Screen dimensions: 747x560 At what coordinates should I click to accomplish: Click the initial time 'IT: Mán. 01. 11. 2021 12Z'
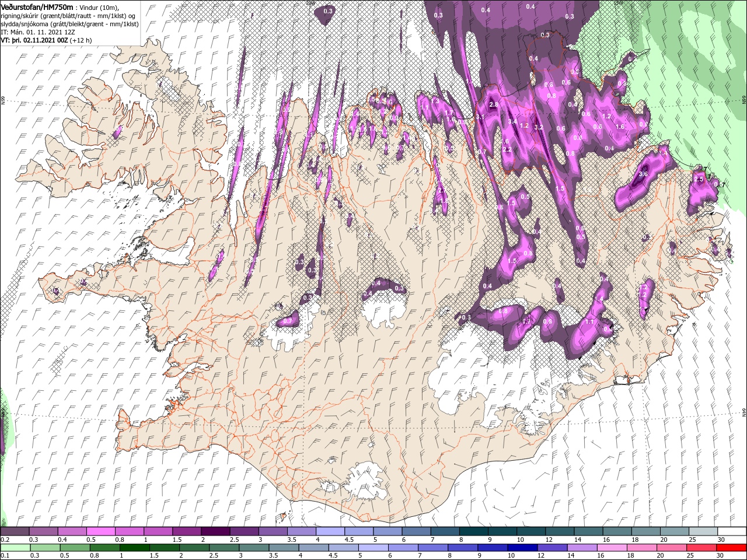(x=39, y=32)
